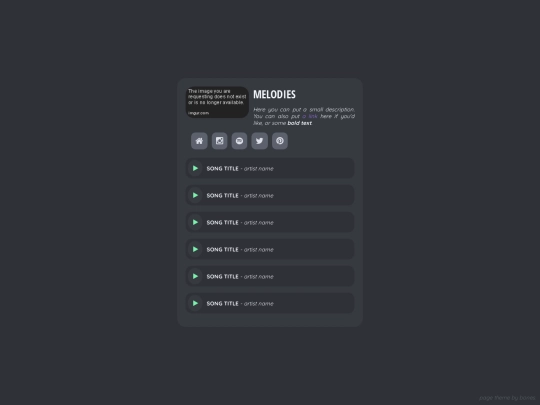Select the fifth SONG TITLE row

[x=270, y=276]
